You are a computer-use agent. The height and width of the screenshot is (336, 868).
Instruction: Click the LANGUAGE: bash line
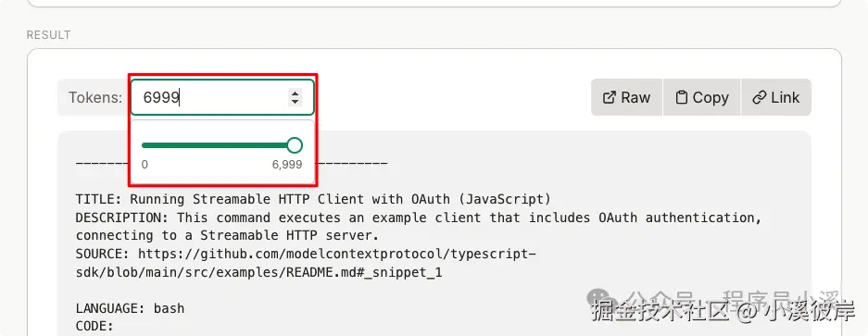click(130, 308)
